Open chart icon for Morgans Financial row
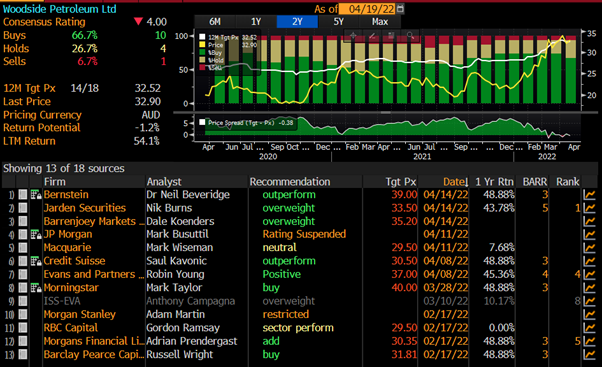This screenshot has width=602, height=367. coord(589,341)
